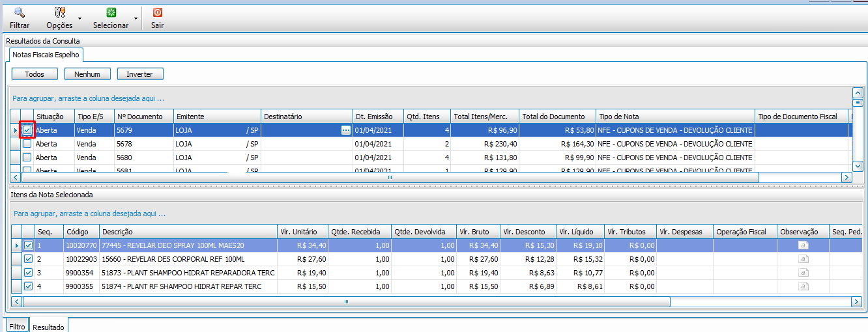Open the Opções tools icon
The image size is (868, 332).
pyautogui.click(x=59, y=12)
